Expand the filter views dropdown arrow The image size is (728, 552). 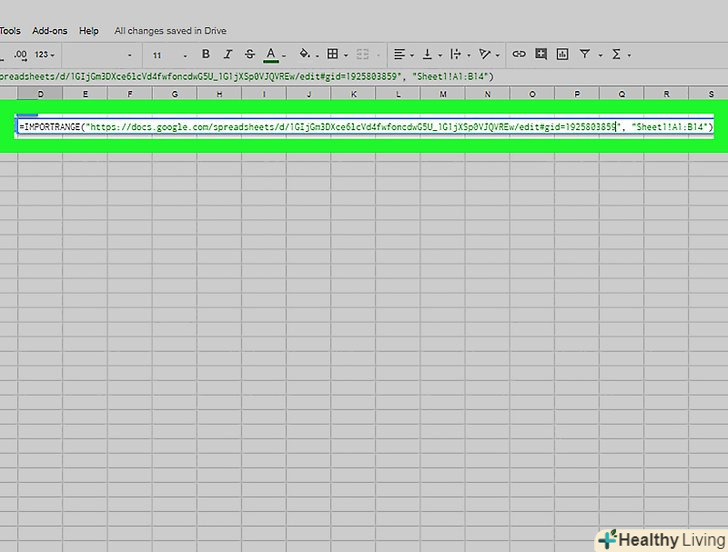coord(600,55)
